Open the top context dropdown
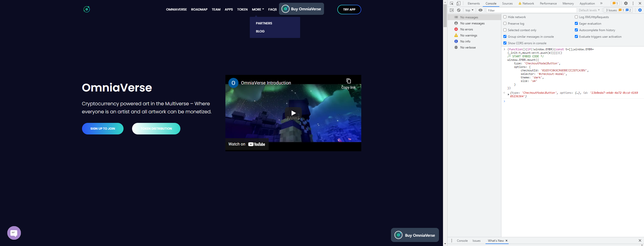 click(x=469, y=10)
